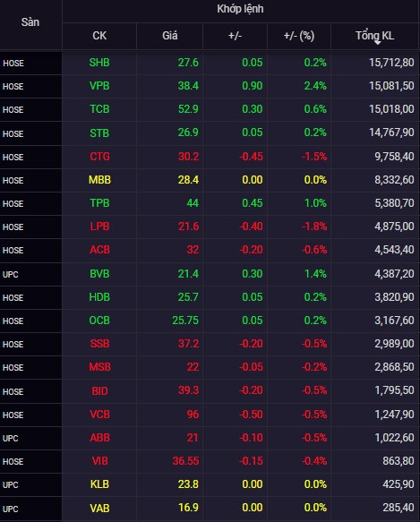Screen dimensions: 420x522
Task: Sort by the CK column header
Action: pos(99,36)
